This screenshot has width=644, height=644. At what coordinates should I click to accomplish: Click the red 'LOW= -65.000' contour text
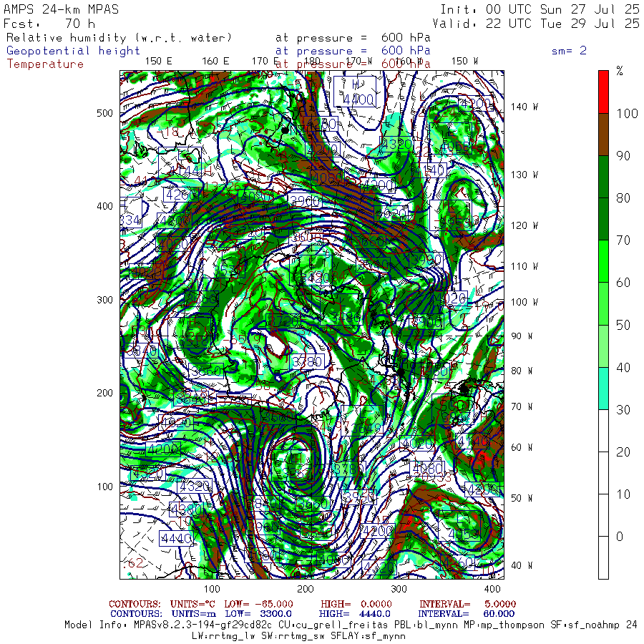point(258,604)
